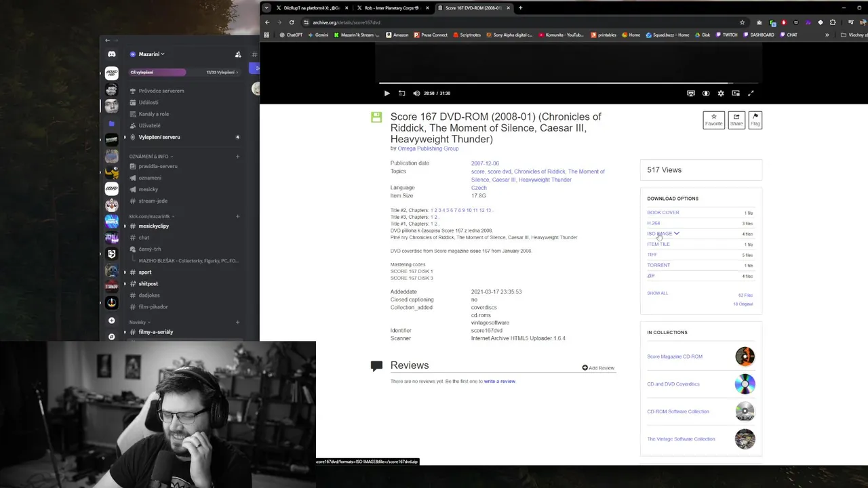Open a new browser tab
The image size is (868, 488).
pyautogui.click(x=520, y=8)
